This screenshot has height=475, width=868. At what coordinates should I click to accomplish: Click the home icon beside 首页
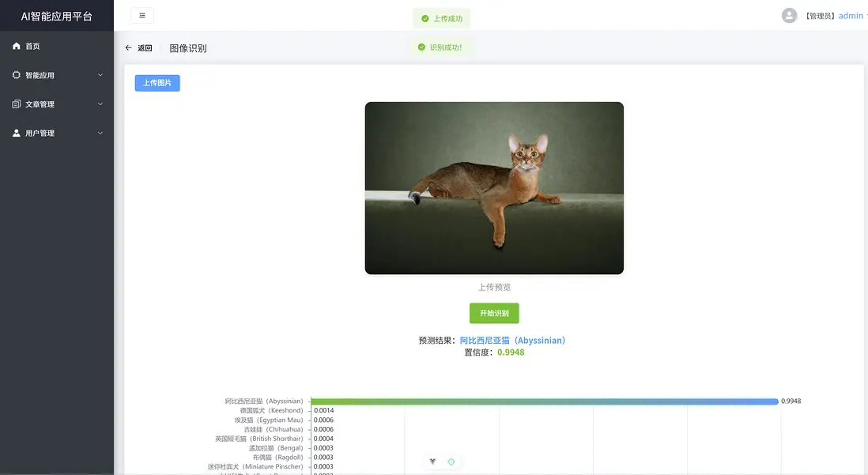click(16, 46)
